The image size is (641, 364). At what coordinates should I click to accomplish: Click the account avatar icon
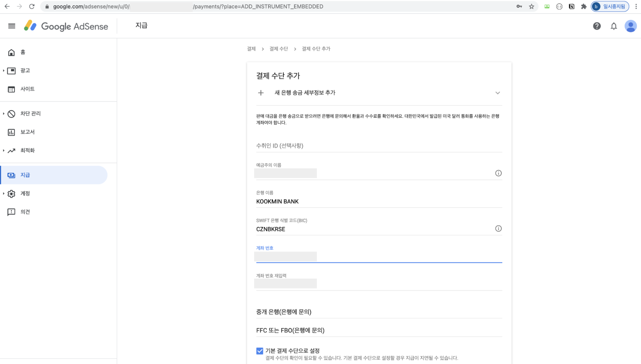tap(630, 26)
